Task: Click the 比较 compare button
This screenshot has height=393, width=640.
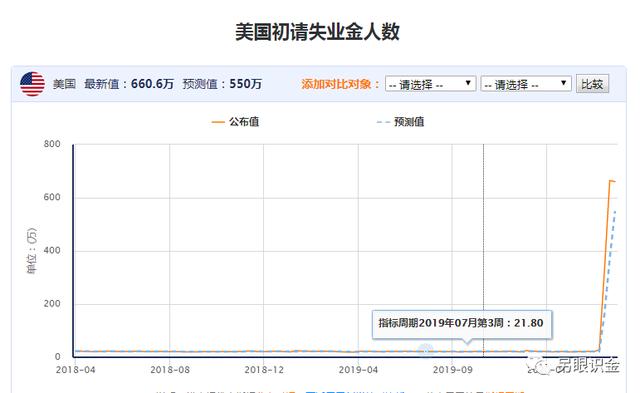Action: click(592, 84)
